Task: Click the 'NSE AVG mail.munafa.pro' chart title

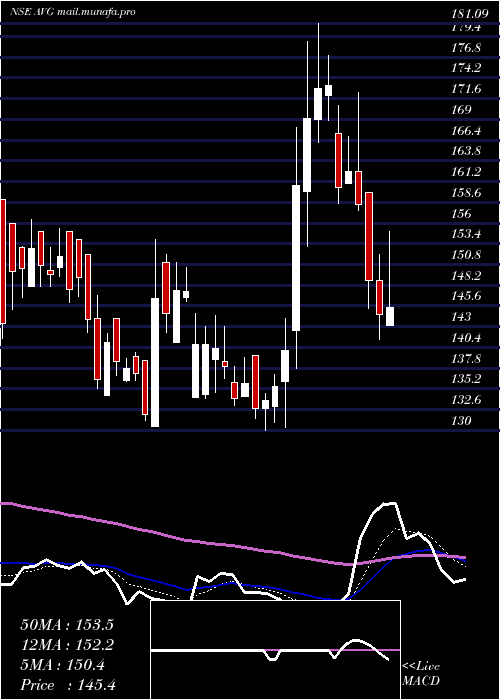Action: (73, 12)
